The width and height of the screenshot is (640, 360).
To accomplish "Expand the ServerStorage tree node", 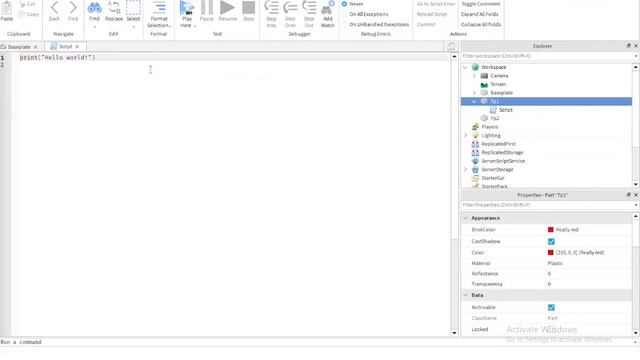I will point(465,169).
